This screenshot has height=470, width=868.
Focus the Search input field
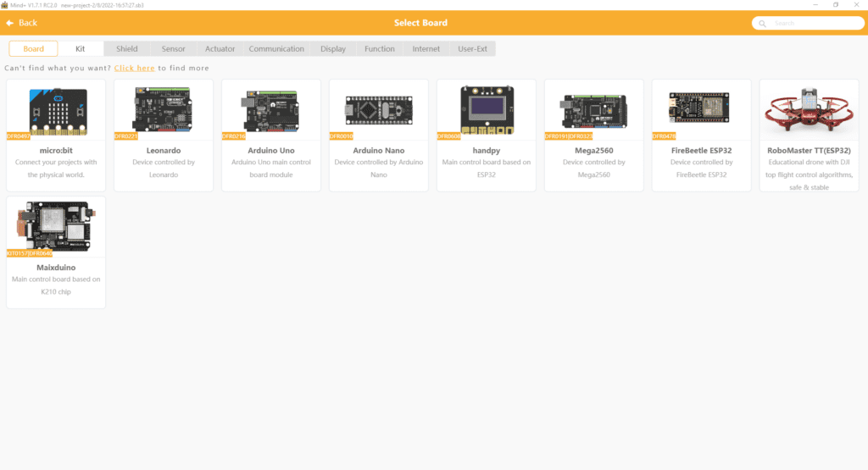click(808, 23)
